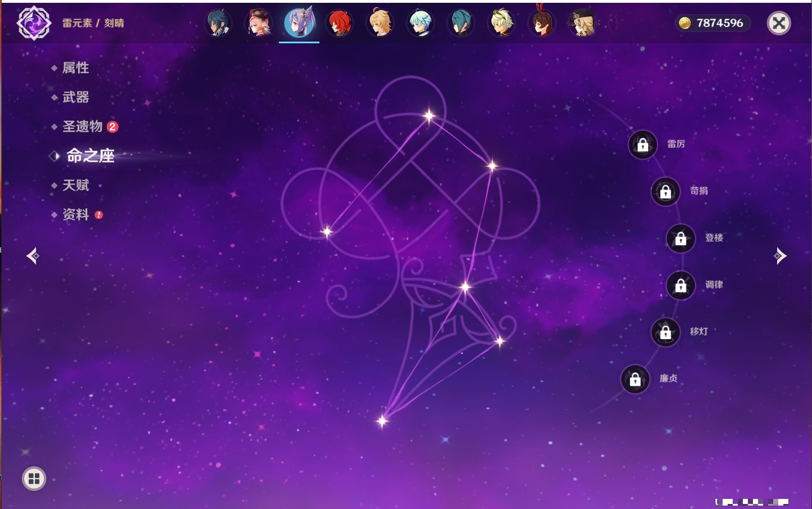
Task: Click the 雷元素 / 刻晴 title text
Action: tap(93, 23)
